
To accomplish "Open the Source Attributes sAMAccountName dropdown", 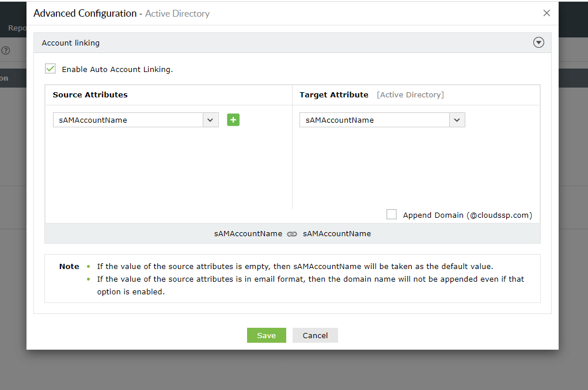I will 128,120.
